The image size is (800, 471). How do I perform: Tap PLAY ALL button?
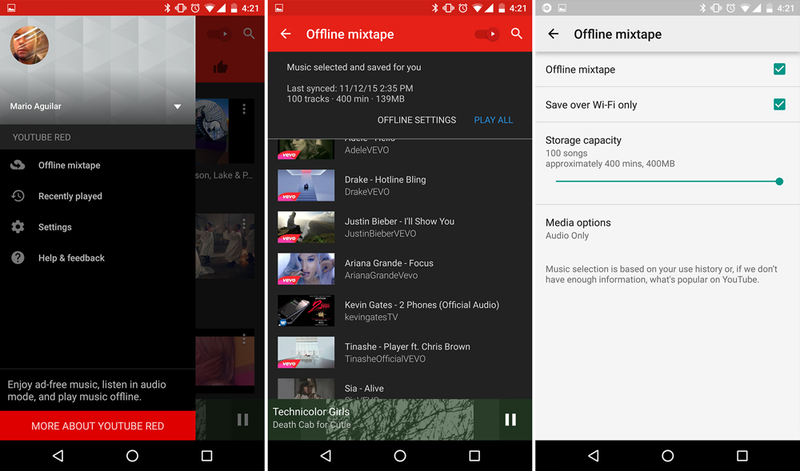tap(493, 120)
